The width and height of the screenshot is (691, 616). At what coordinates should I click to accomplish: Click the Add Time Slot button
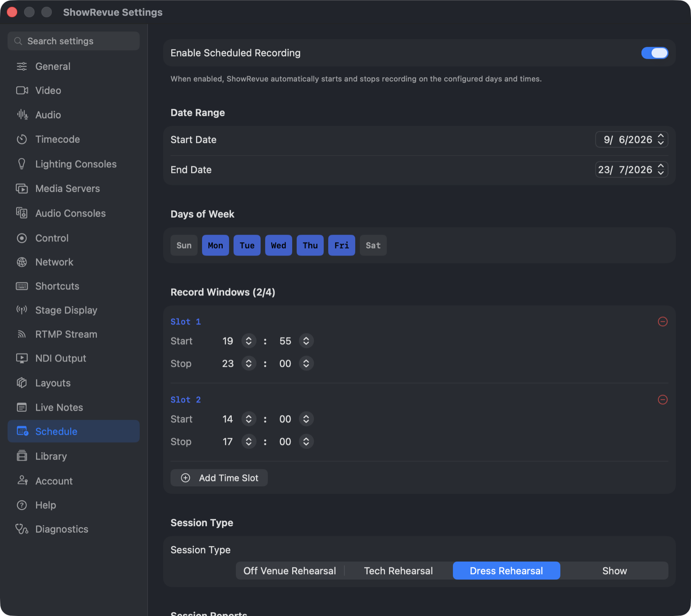coord(219,478)
